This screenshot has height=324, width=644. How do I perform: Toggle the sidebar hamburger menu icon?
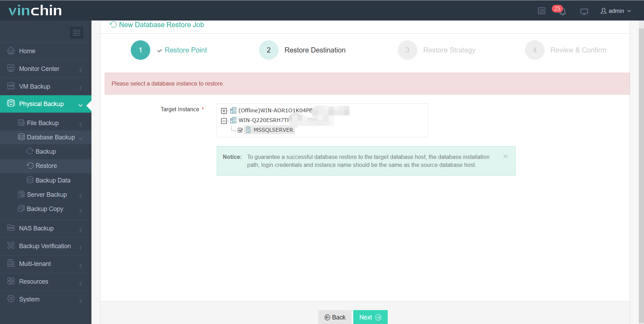[77, 33]
